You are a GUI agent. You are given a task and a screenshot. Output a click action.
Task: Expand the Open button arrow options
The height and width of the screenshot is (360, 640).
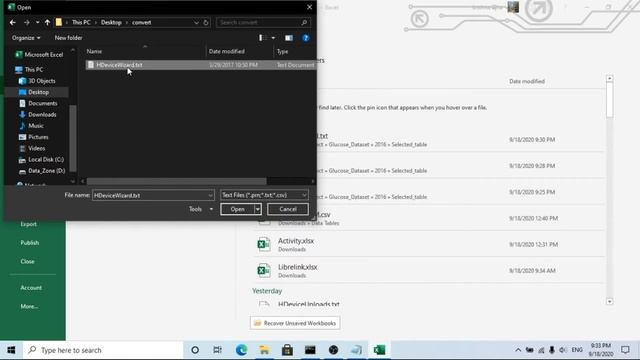tap(258, 209)
